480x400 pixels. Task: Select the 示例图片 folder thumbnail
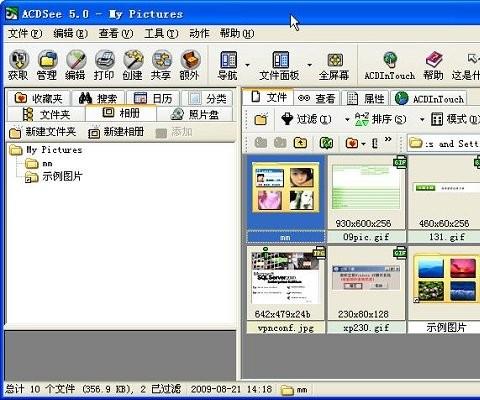[445, 283]
